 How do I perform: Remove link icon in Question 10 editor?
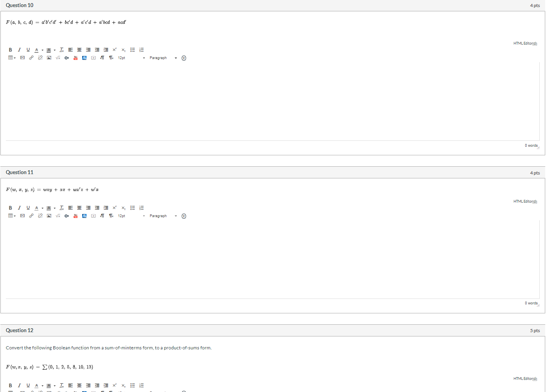tap(40, 58)
